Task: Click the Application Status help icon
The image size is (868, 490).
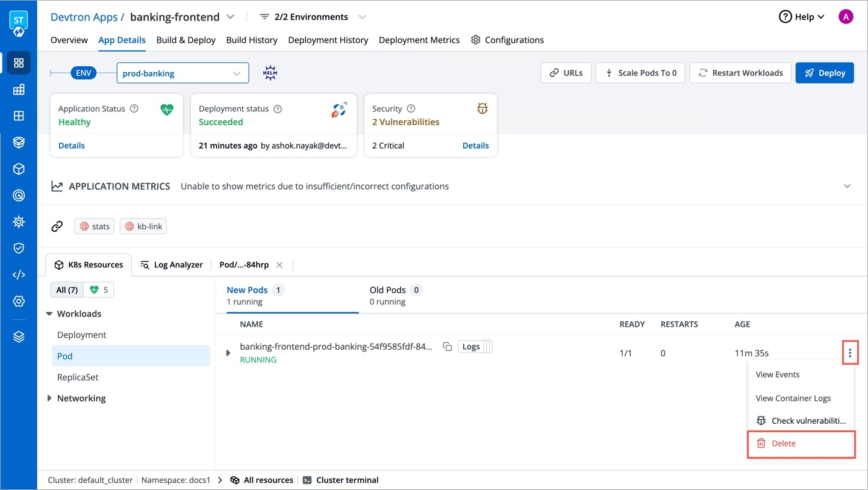Action: tap(134, 109)
